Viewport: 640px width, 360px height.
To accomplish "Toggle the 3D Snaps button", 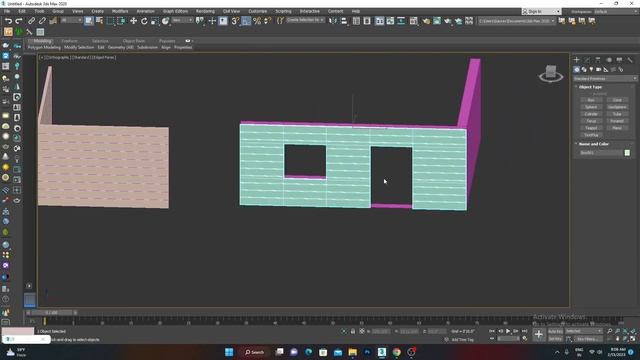I will pos(235,20).
